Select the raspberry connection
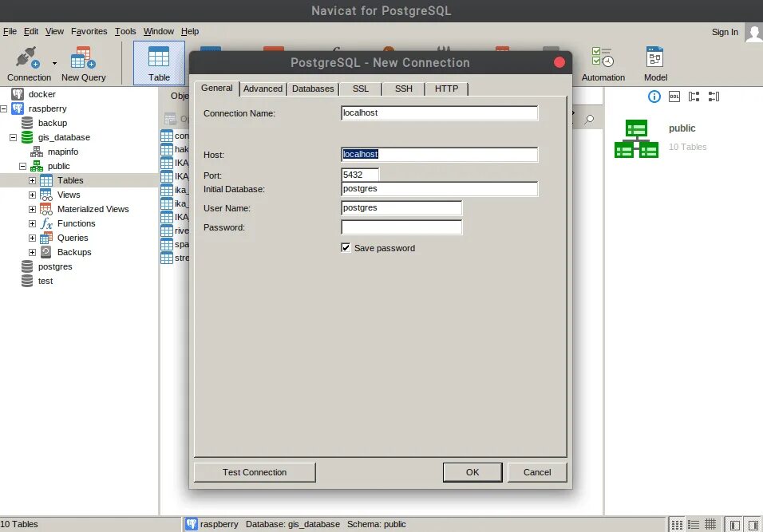 [x=47, y=108]
